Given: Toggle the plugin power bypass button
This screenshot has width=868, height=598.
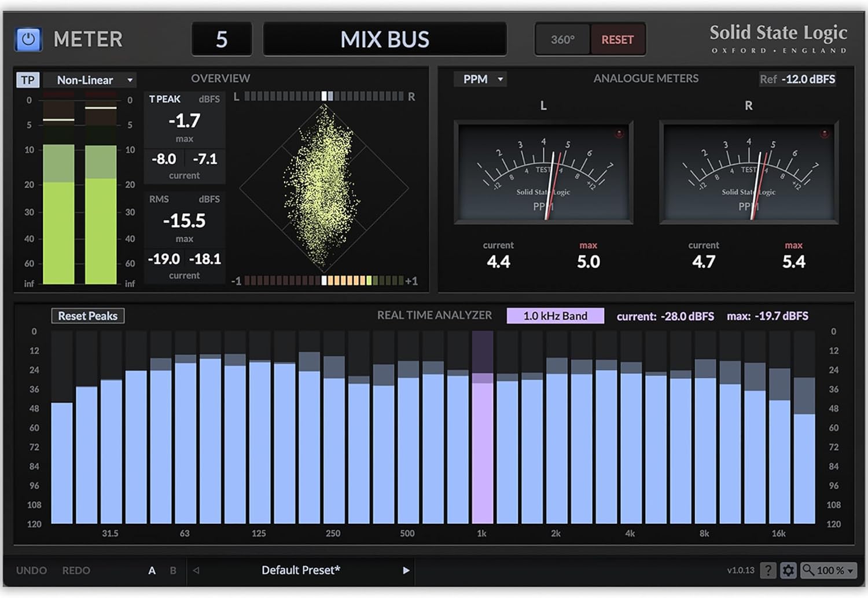Looking at the screenshot, I should coord(28,39).
